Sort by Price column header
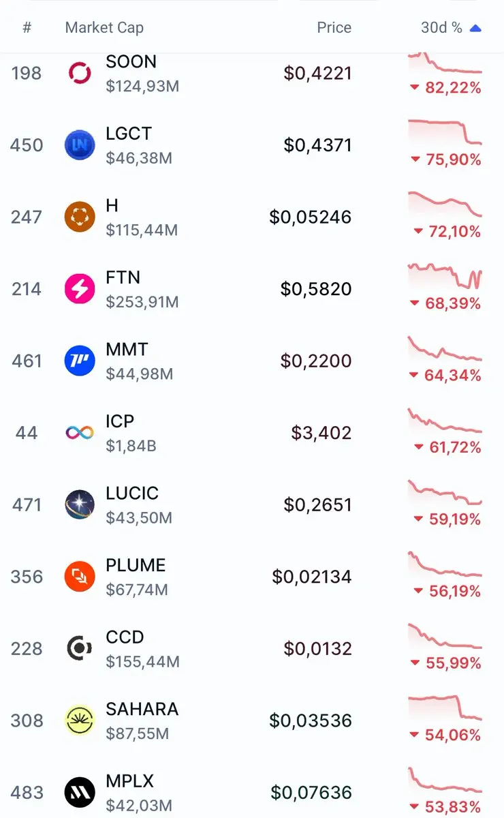This screenshot has height=818, width=504. coord(334,28)
